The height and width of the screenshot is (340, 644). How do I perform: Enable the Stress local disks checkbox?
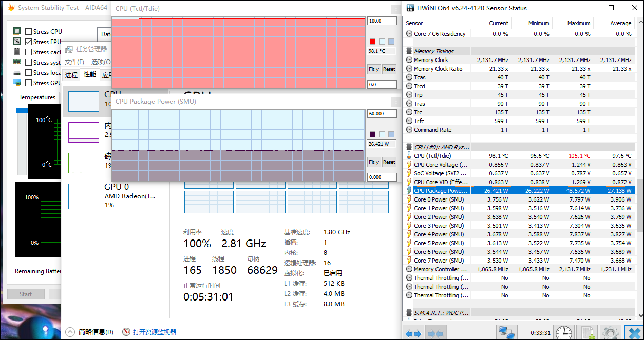(28, 72)
